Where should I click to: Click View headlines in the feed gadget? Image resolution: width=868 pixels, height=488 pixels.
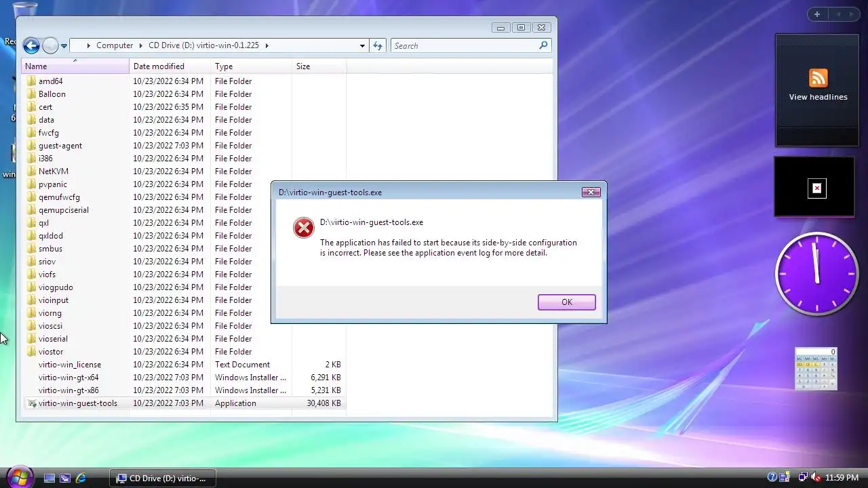(x=818, y=97)
